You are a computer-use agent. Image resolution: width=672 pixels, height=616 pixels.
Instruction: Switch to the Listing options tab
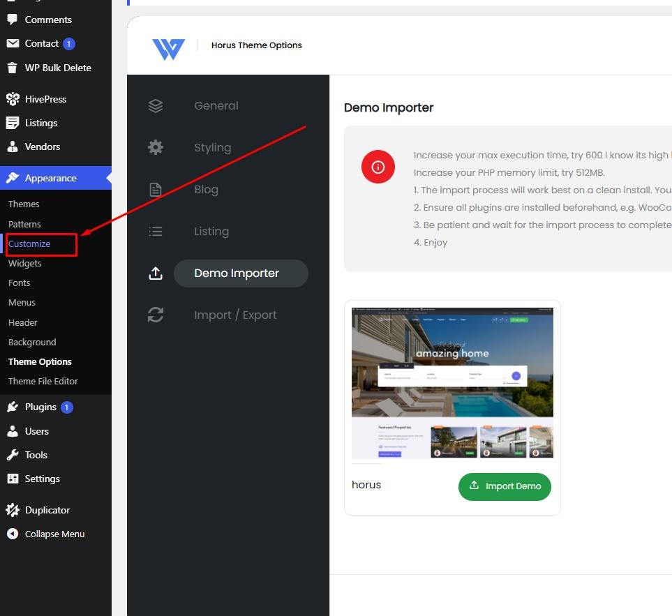pos(211,232)
